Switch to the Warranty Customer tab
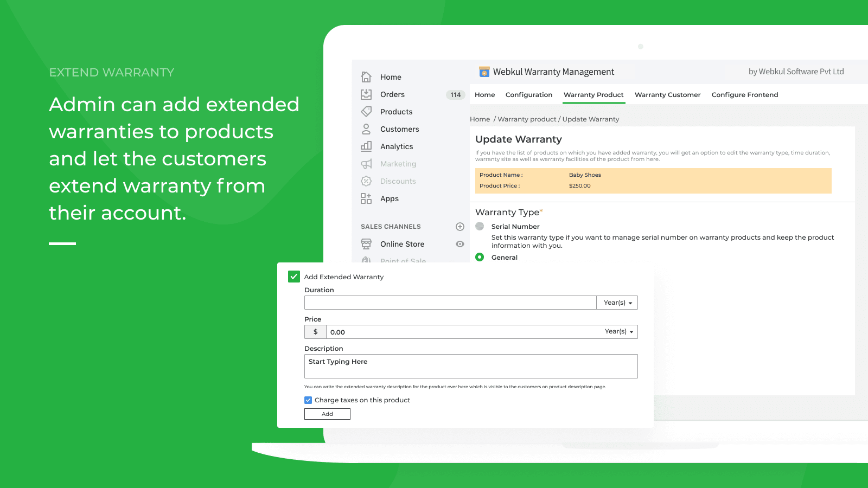 tap(667, 95)
